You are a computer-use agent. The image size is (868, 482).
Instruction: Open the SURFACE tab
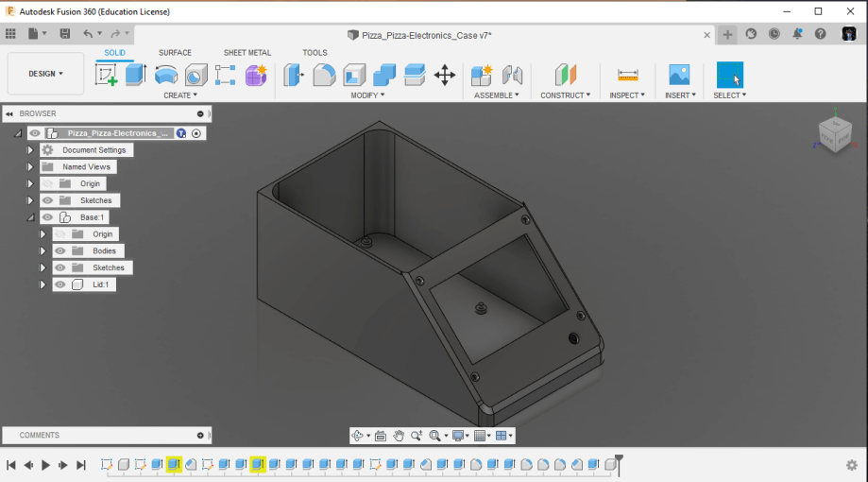pos(175,53)
